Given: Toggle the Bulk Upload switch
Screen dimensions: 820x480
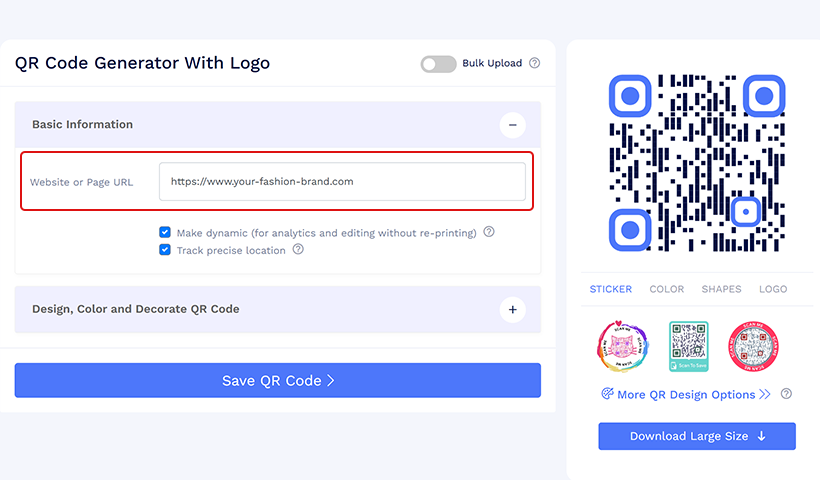Looking at the screenshot, I should tap(438, 64).
